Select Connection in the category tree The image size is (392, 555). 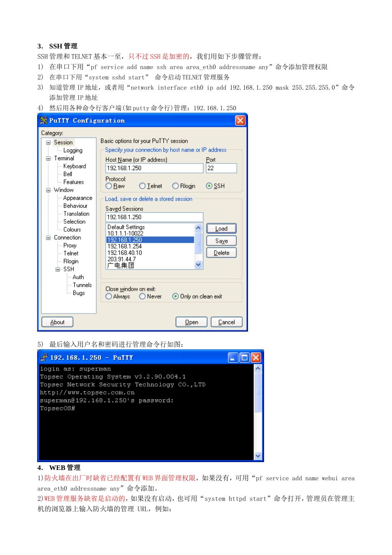[67, 237]
